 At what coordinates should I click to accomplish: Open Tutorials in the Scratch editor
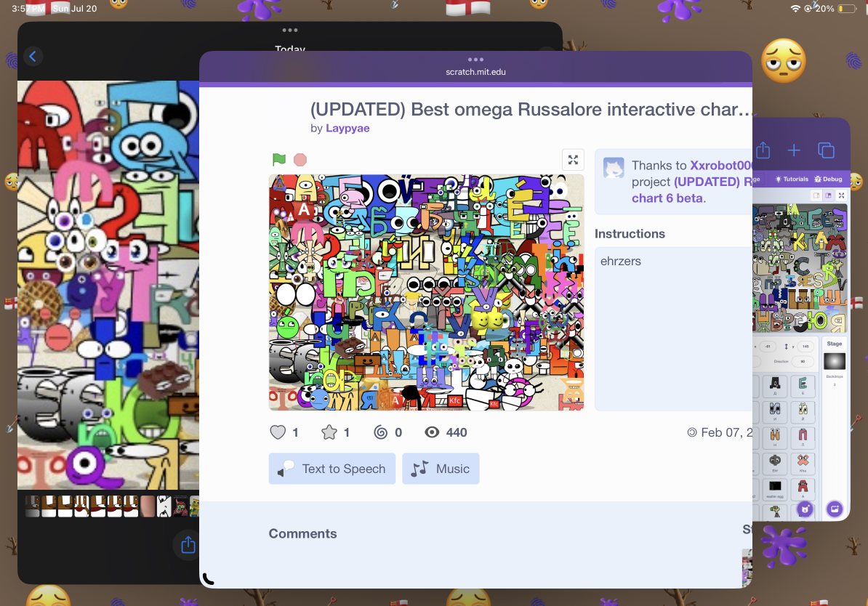pyautogui.click(x=792, y=179)
